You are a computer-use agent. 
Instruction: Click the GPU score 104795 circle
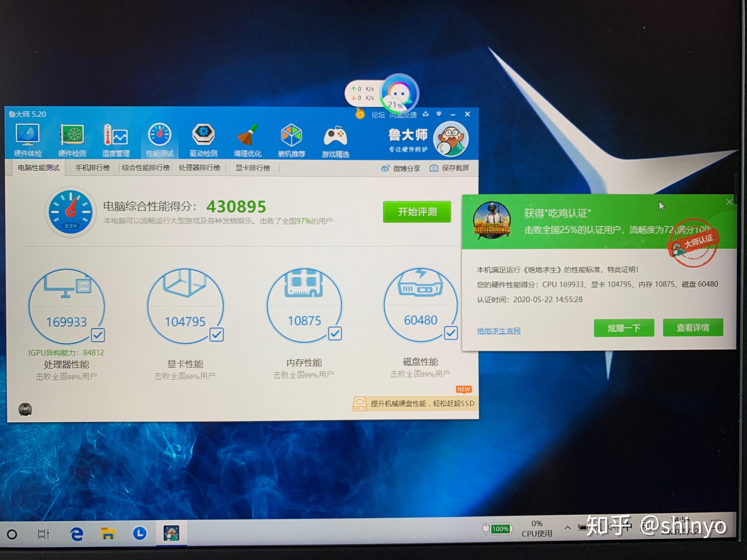[185, 306]
